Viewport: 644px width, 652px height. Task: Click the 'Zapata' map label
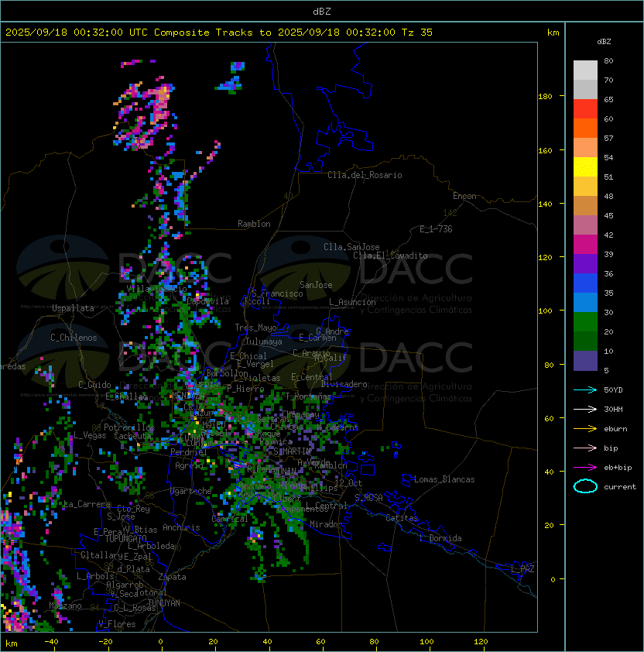(x=172, y=577)
